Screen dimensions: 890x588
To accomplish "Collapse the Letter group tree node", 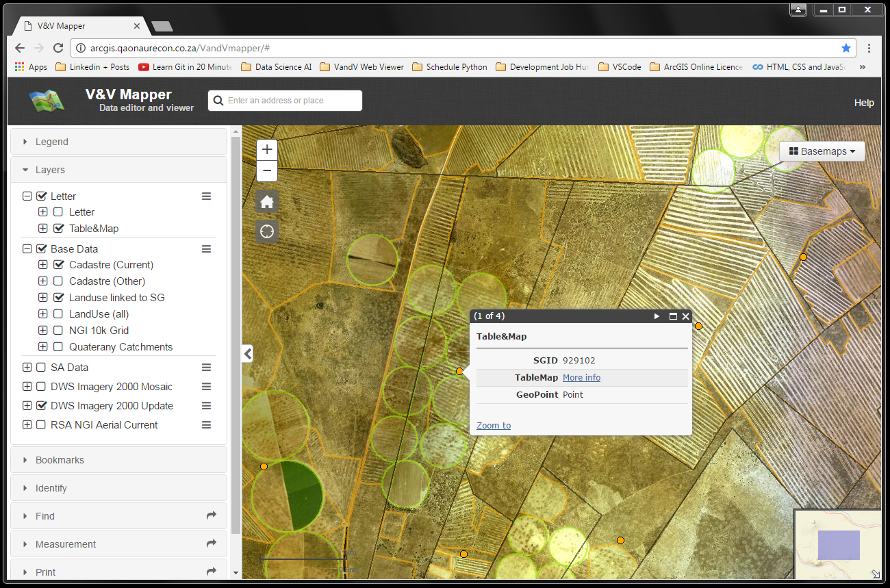I will tap(27, 196).
